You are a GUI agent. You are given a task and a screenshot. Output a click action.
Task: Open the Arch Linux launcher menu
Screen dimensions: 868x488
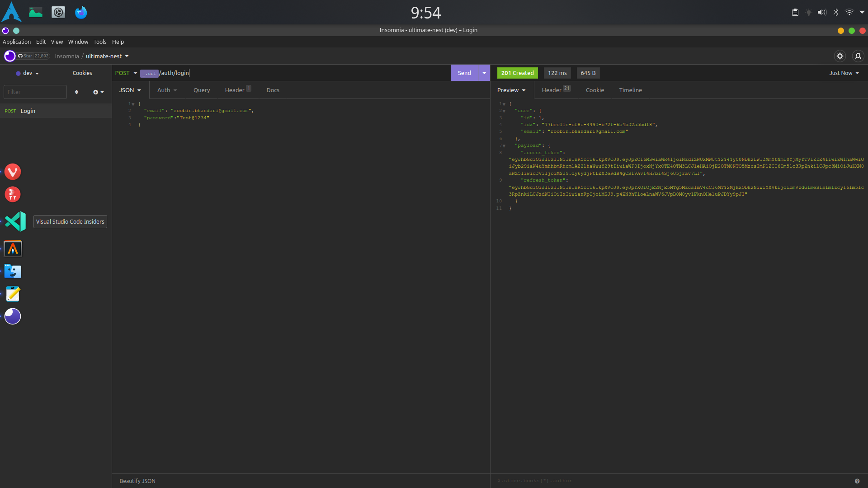coord(11,12)
